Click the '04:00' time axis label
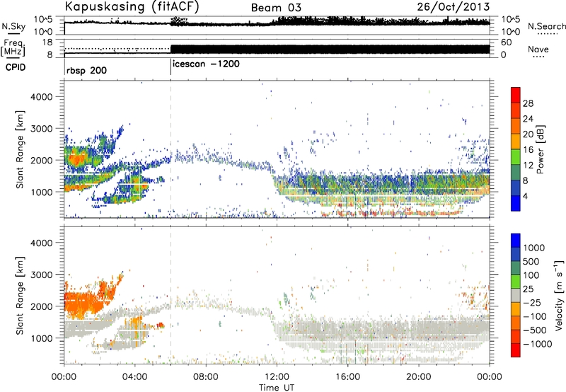The height and width of the screenshot is (392, 566). pyautogui.click(x=134, y=377)
